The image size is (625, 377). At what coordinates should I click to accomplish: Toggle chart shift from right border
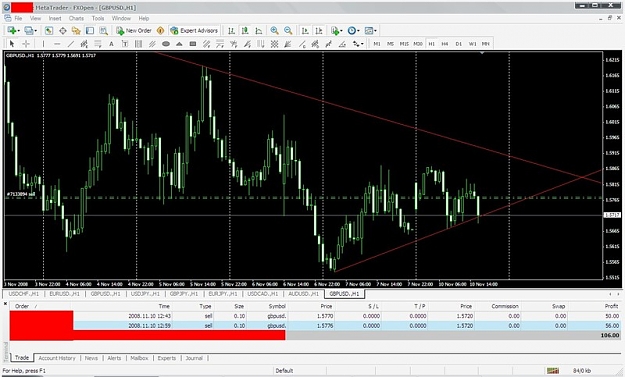[x=319, y=30]
